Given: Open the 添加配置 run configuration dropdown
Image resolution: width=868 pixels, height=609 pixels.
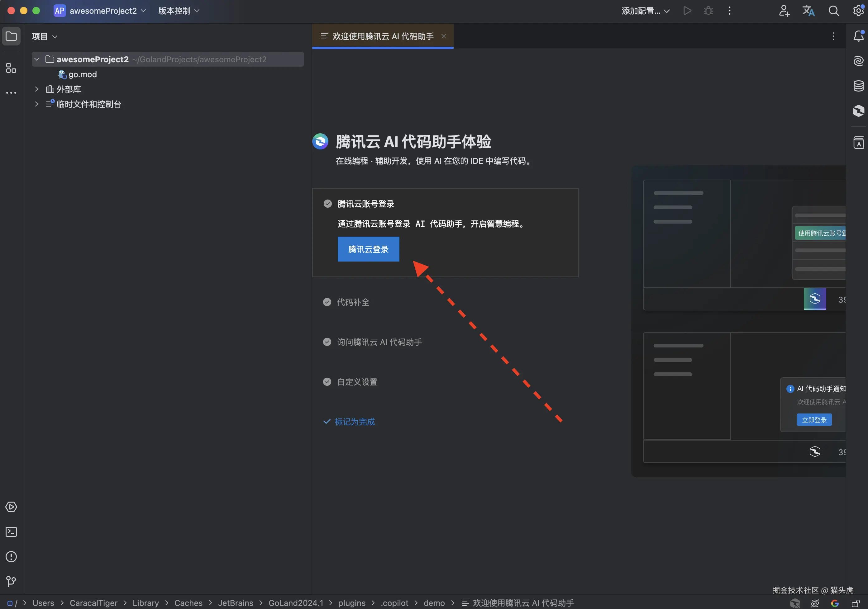Looking at the screenshot, I should (646, 11).
